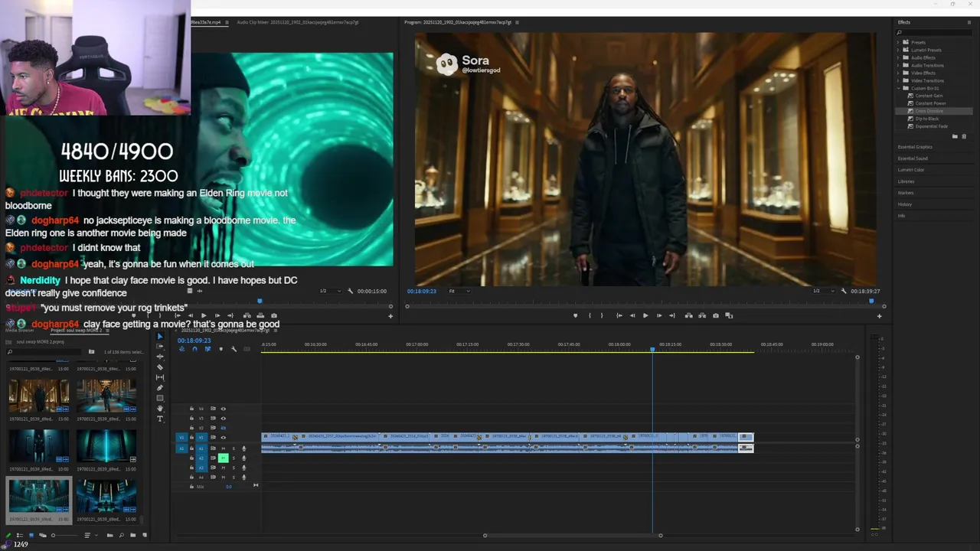Delete custom item in Effects panel
This screenshot has width=980, height=551.
(964, 136)
